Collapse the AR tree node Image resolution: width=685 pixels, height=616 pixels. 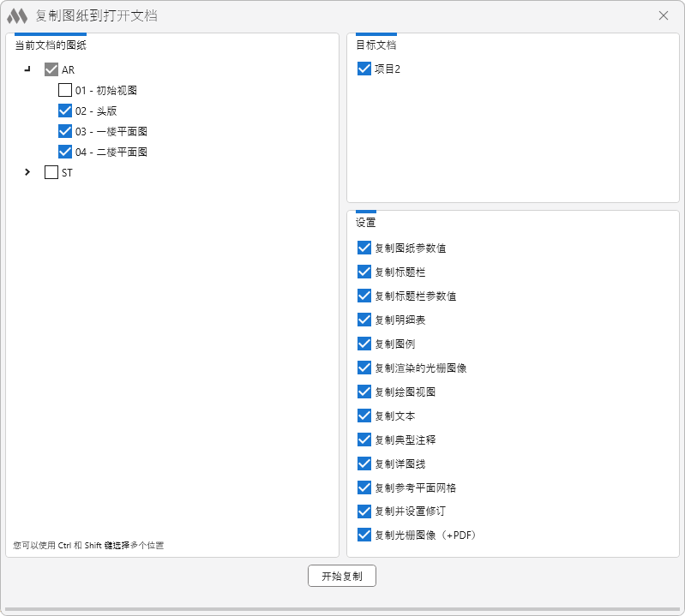click(x=27, y=69)
